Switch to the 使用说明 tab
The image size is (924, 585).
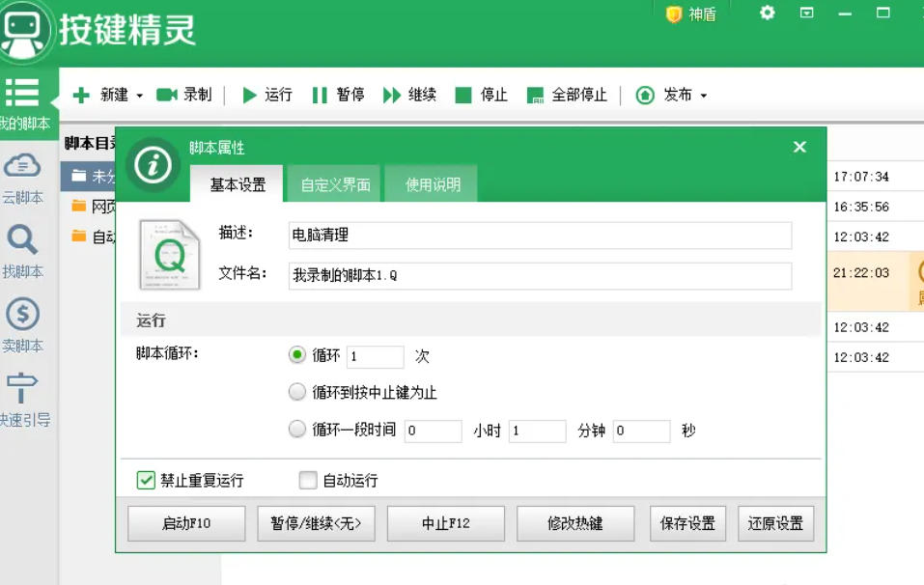coord(431,182)
